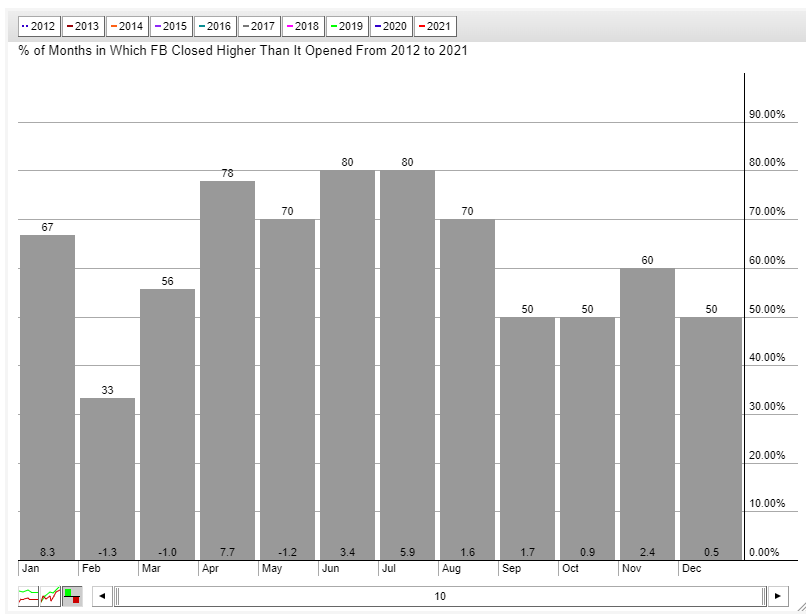Viewport: 806px width, 614px height.
Task: Click the February bar labeled 33
Action: 107,479
